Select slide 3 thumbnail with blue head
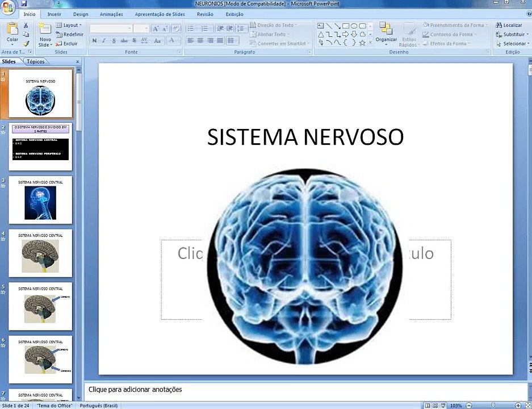This screenshot has width=532, height=409. click(40, 200)
